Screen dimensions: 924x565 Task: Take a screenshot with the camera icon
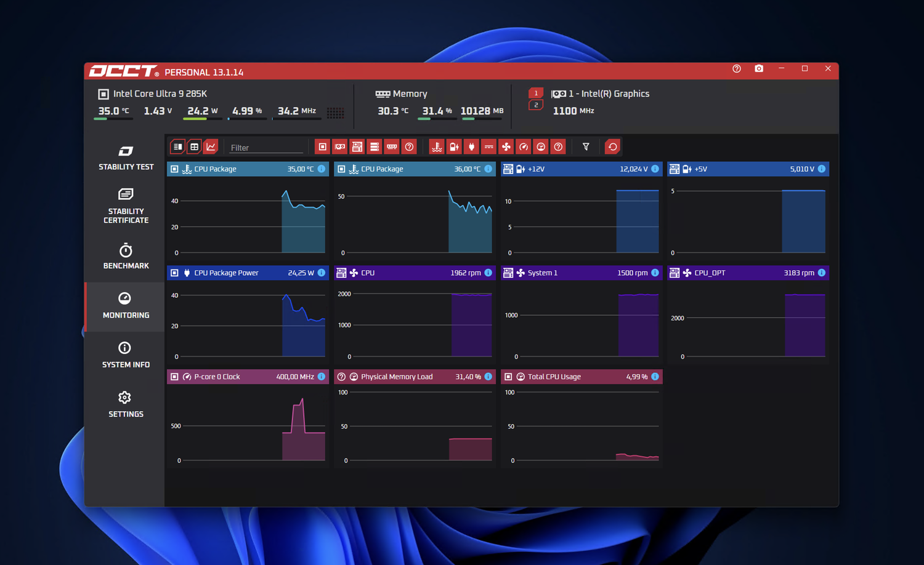tap(759, 68)
